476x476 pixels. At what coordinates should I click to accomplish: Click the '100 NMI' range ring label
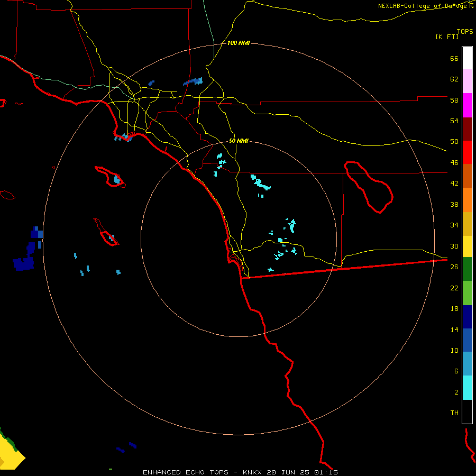(239, 43)
